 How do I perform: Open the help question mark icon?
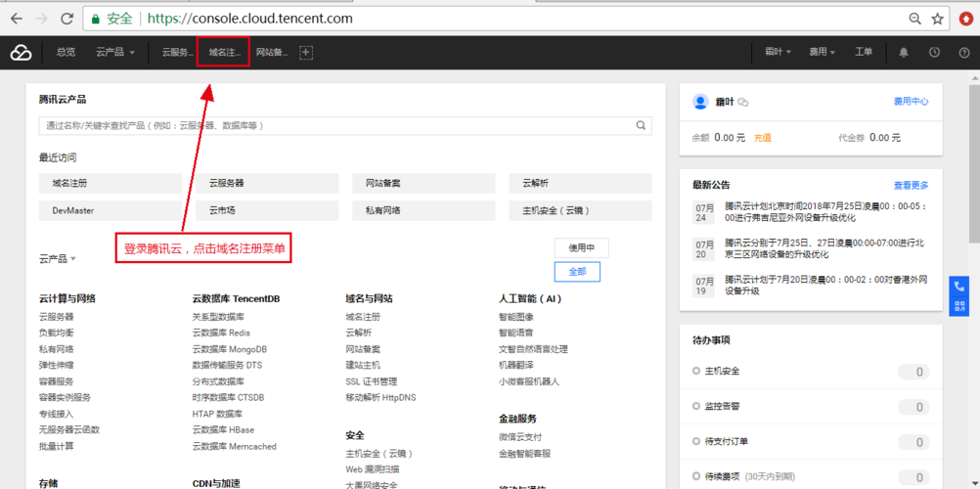pos(963,53)
